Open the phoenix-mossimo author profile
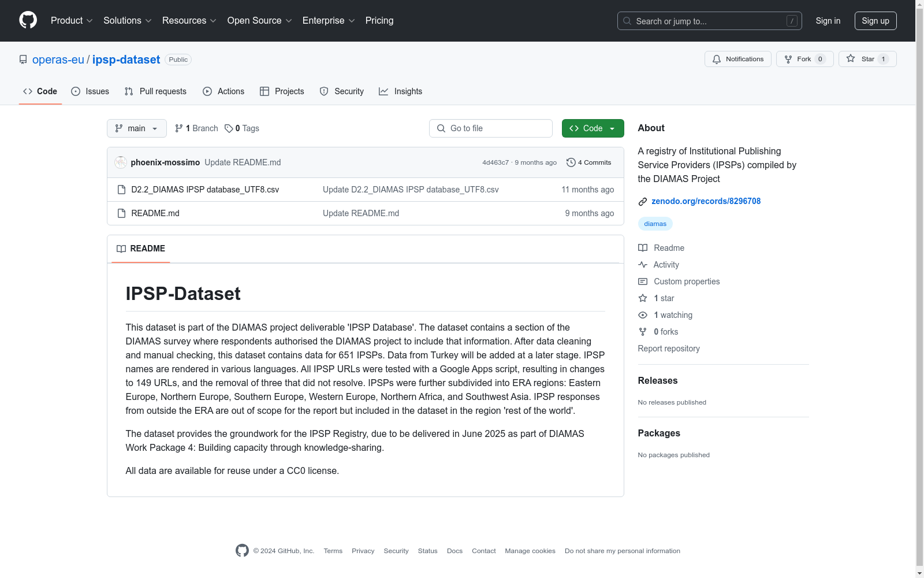924x578 pixels. [165, 162]
